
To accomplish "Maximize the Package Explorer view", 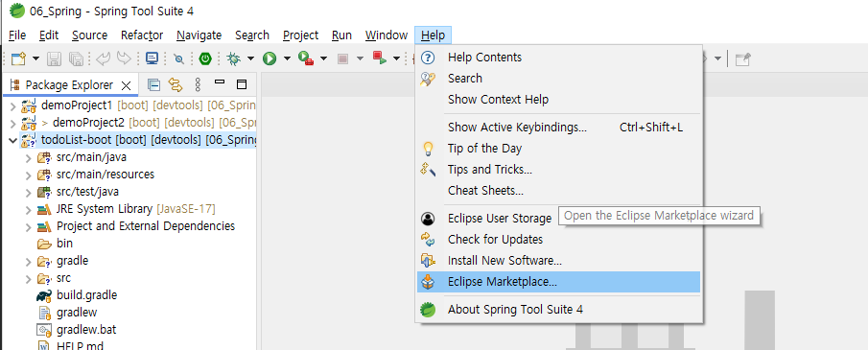I will click(x=242, y=84).
